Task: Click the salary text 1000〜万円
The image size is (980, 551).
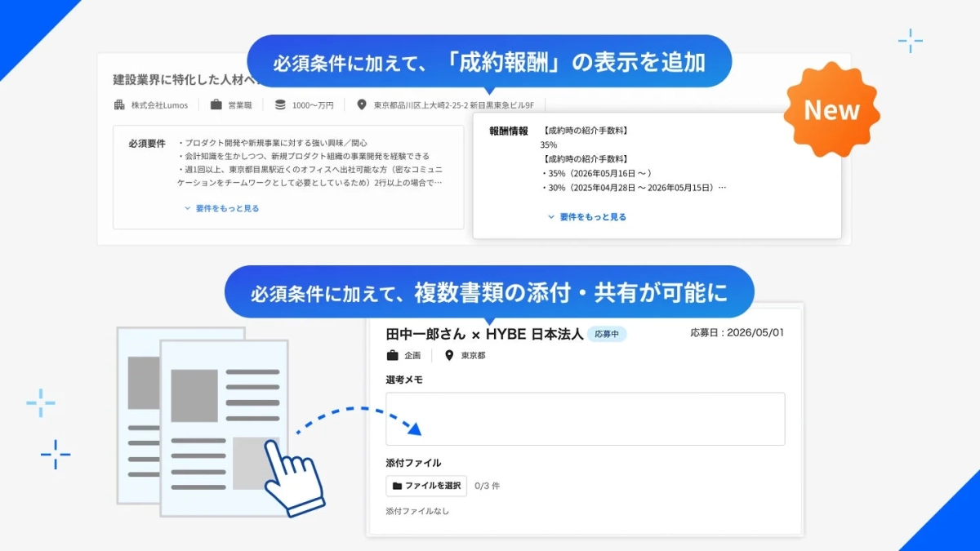Action: pyautogui.click(x=313, y=105)
